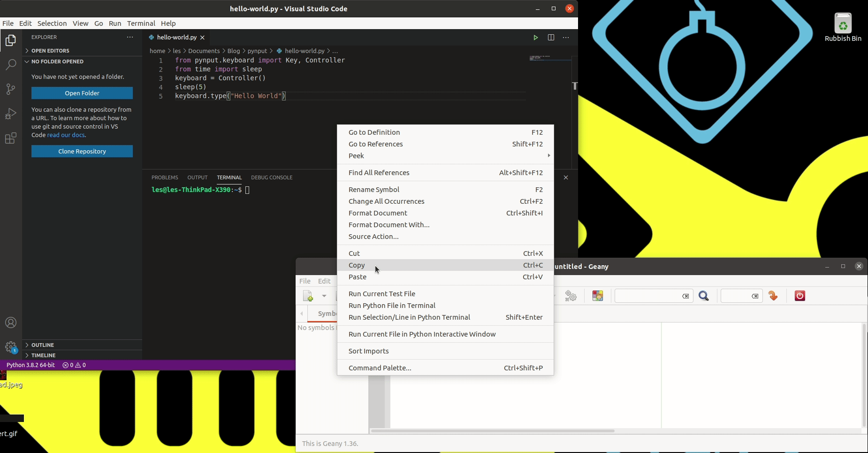Select Command Palette entry
Screen dimensions: 868x453
(445, 368)
